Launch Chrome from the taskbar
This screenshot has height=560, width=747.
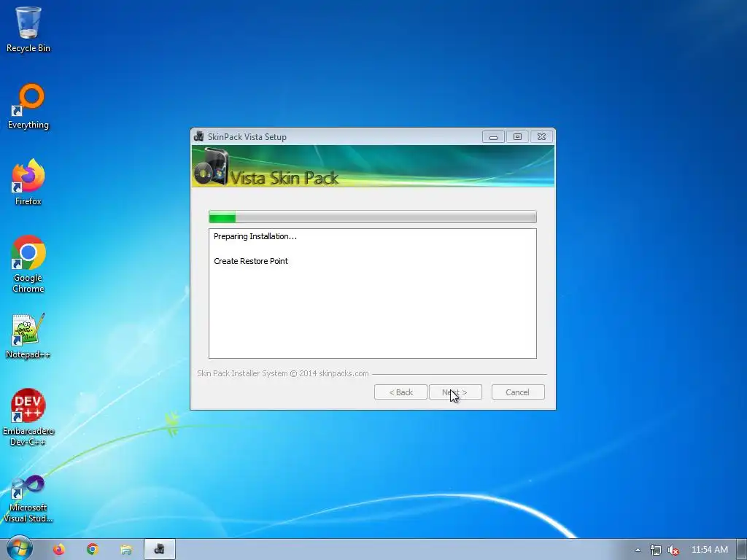(93, 550)
